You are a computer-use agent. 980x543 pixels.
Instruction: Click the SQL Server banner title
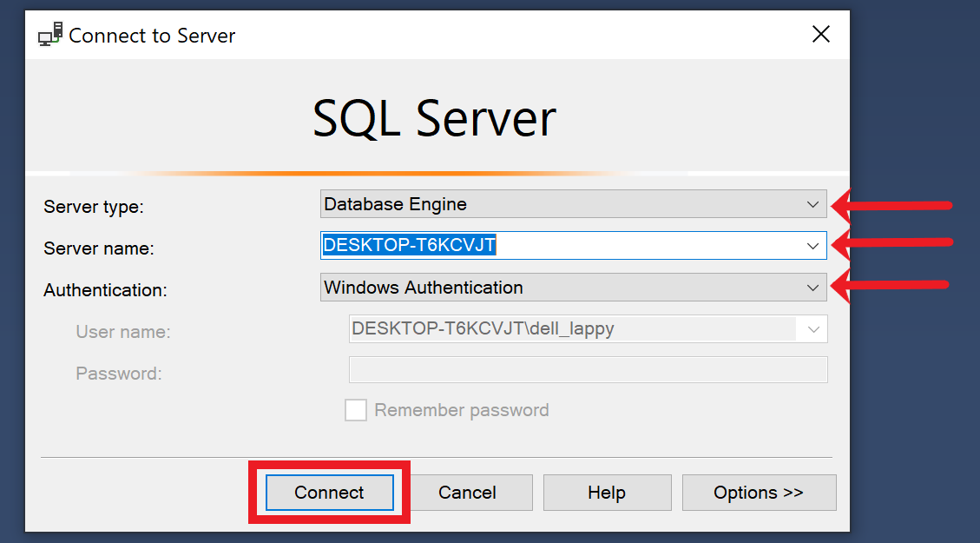pos(434,119)
